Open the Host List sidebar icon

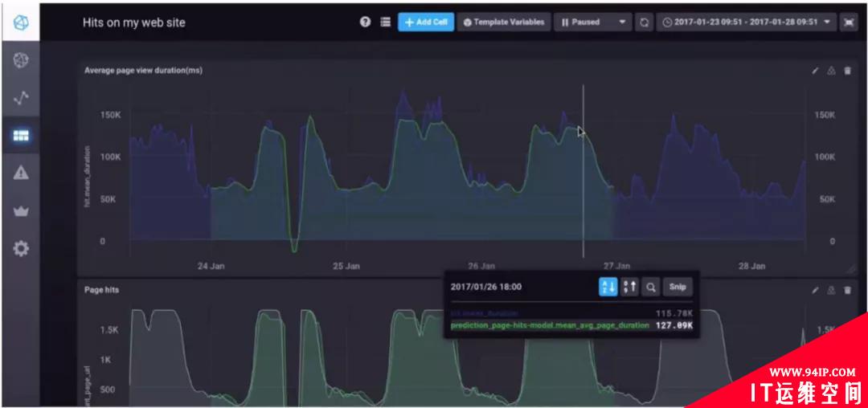coord(20,60)
